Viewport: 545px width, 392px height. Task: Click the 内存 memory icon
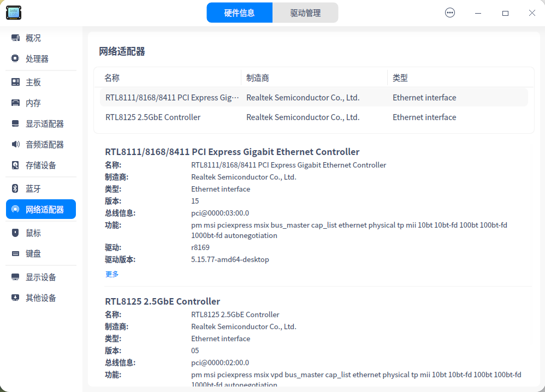tap(15, 103)
